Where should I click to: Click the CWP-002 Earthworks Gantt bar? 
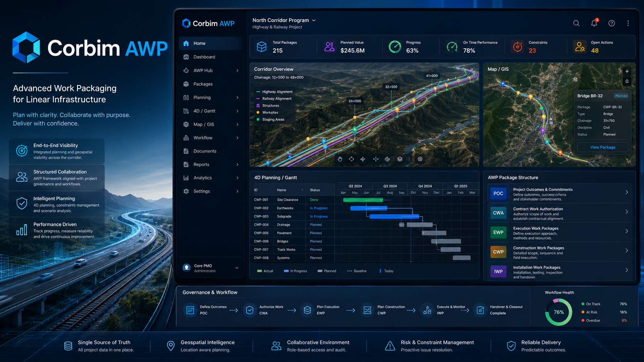[x=369, y=208]
